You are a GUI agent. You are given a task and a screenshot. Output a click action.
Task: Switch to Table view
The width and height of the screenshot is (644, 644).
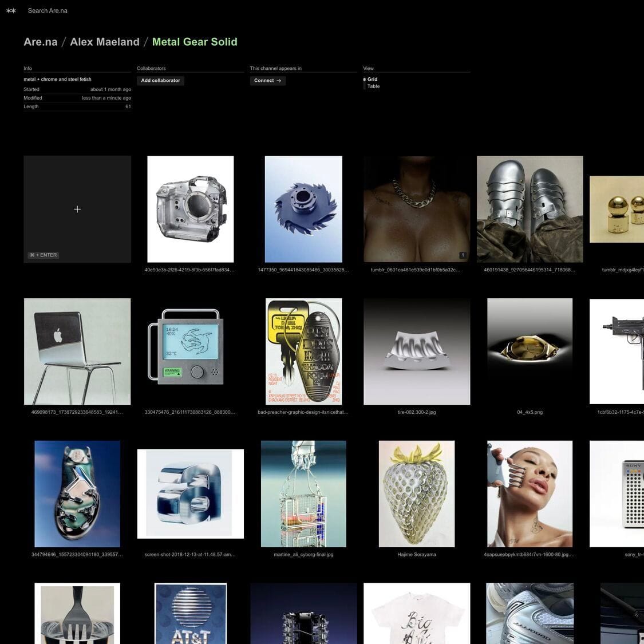373,86
